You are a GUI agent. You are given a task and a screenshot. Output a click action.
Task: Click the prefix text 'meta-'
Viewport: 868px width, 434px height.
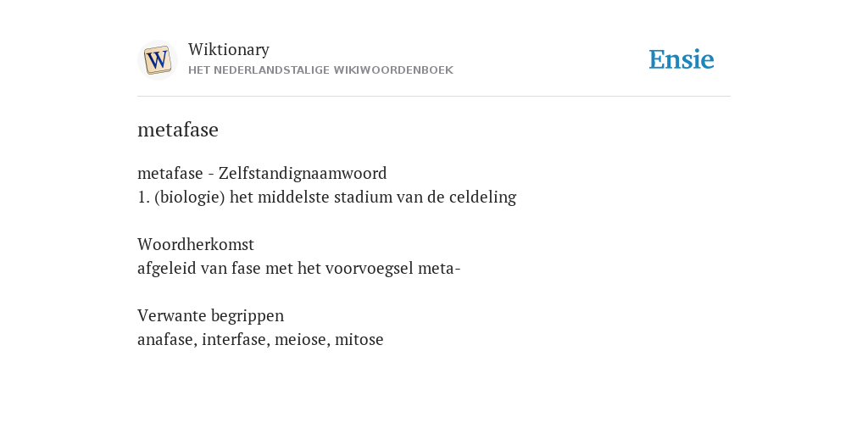pyautogui.click(x=439, y=269)
